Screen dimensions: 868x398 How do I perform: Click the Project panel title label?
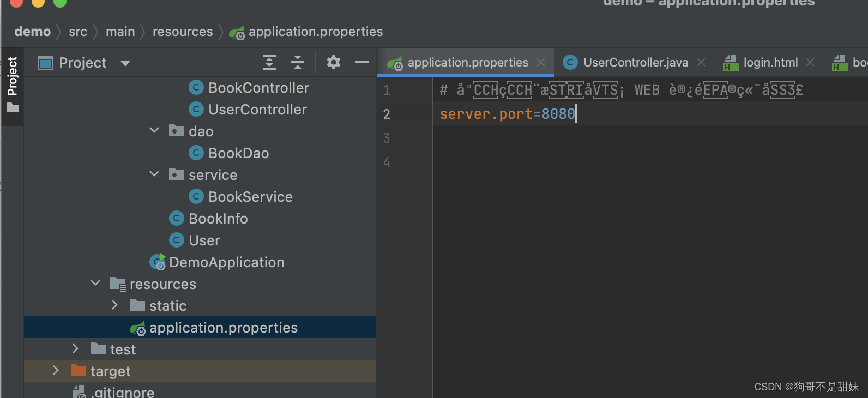[83, 63]
